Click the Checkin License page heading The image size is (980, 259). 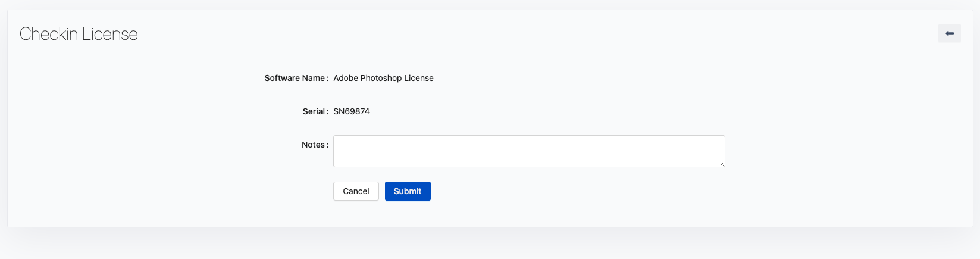79,34
